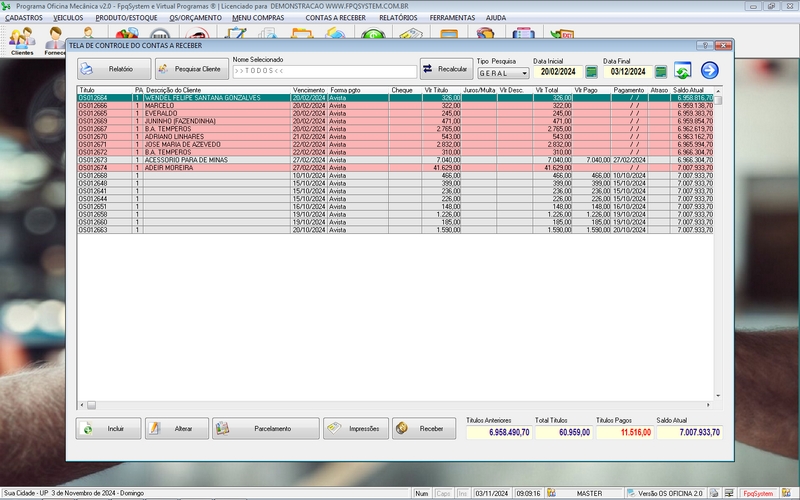Open the CADASTROS menu
Viewport: 800px width, 500px height.
(24, 18)
